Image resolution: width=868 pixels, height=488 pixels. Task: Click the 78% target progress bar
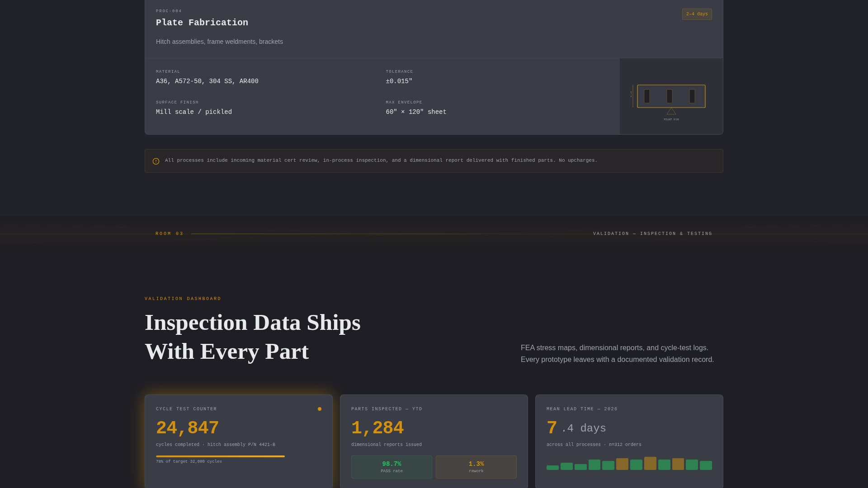[x=220, y=456]
